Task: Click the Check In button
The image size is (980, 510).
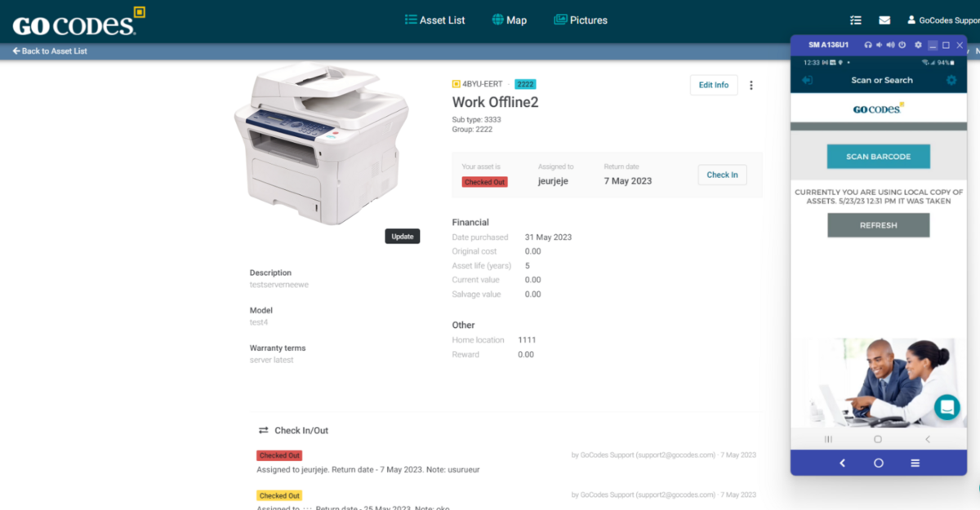Action: click(722, 175)
